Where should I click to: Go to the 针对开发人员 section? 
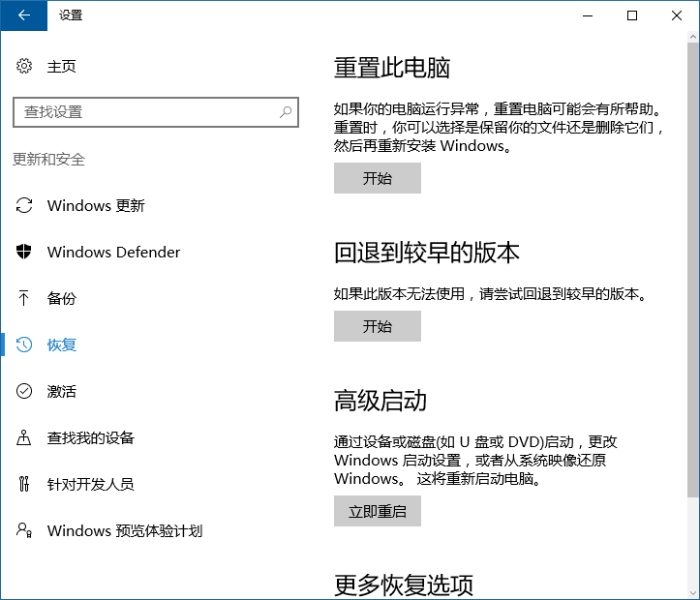pos(90,485)
